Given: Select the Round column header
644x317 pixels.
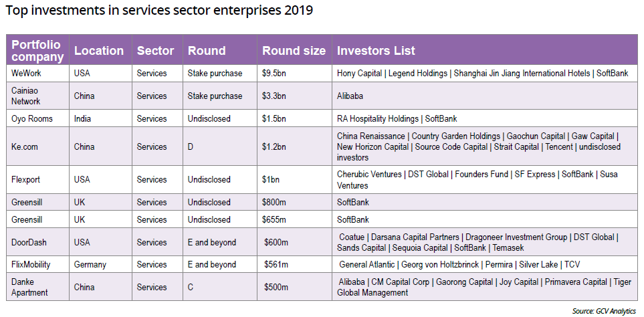Looking at the screenshot, I should (207, 51).
